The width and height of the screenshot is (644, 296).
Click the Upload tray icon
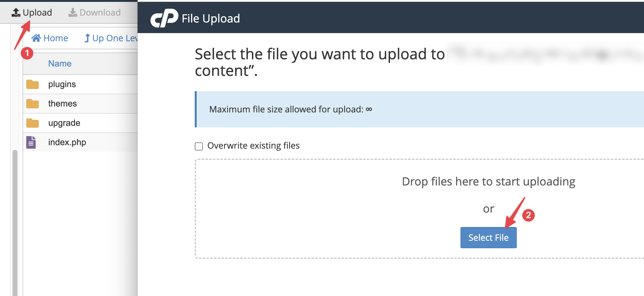[x=16, y=12]
